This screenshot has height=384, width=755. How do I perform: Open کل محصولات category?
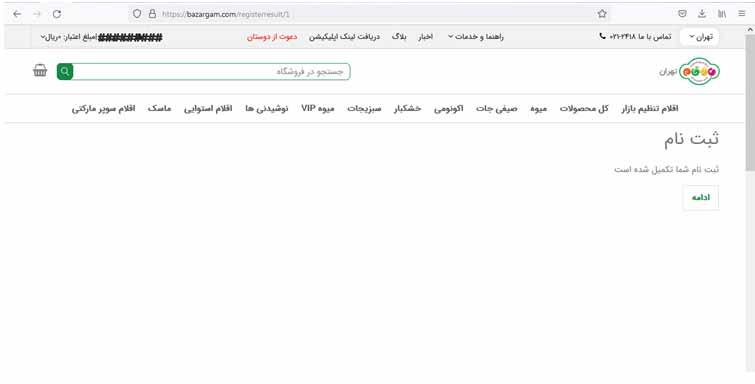tap(584, 108)
